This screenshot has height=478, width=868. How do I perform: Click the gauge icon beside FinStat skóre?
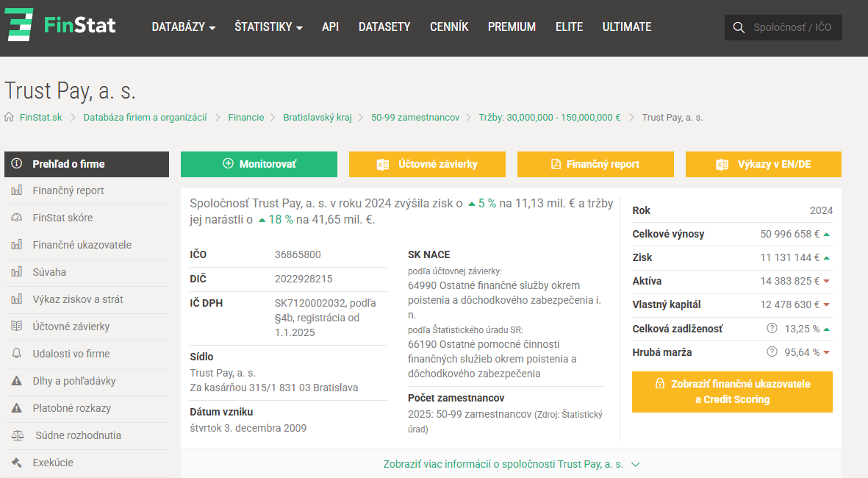pyautogui.click(x=17, y=218)
